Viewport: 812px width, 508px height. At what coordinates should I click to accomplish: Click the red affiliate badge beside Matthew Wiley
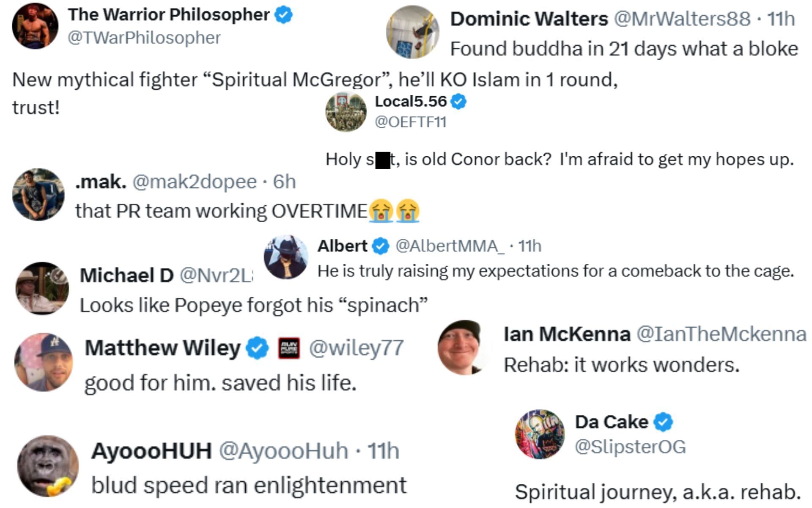[289, 348]
